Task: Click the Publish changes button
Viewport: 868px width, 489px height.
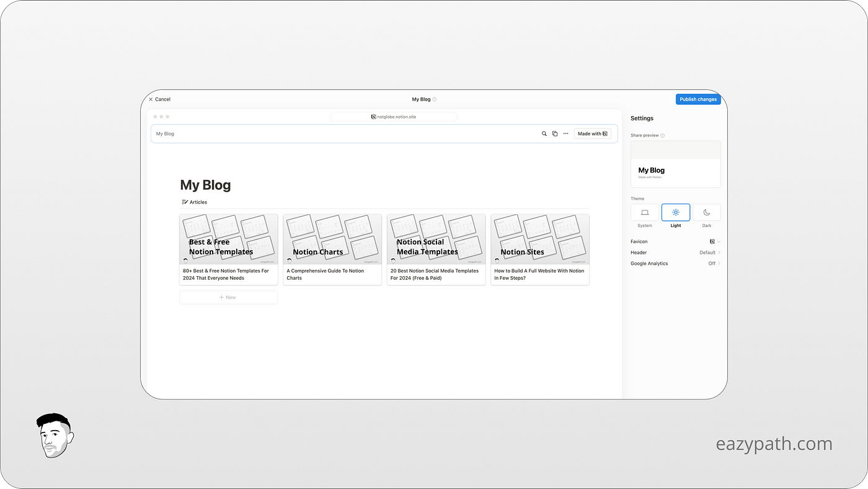Action: pos(698,99)
